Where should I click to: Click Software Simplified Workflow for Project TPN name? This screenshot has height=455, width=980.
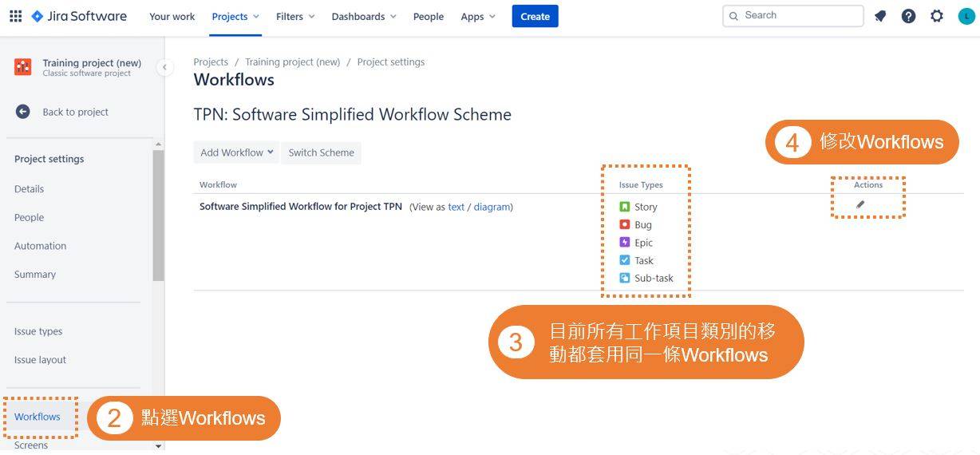(301, 206)
